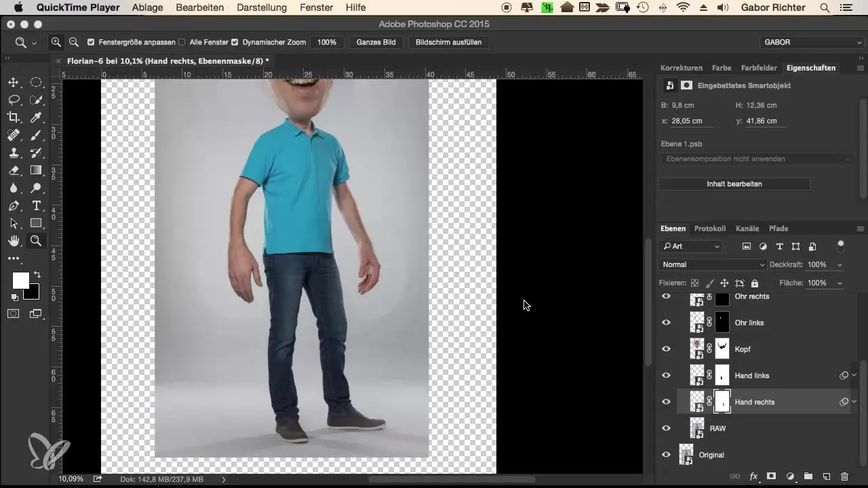Toggle Fenstergröße anpassen checkbox
This screenshot has height=488, width=868.
click(91, 42)
